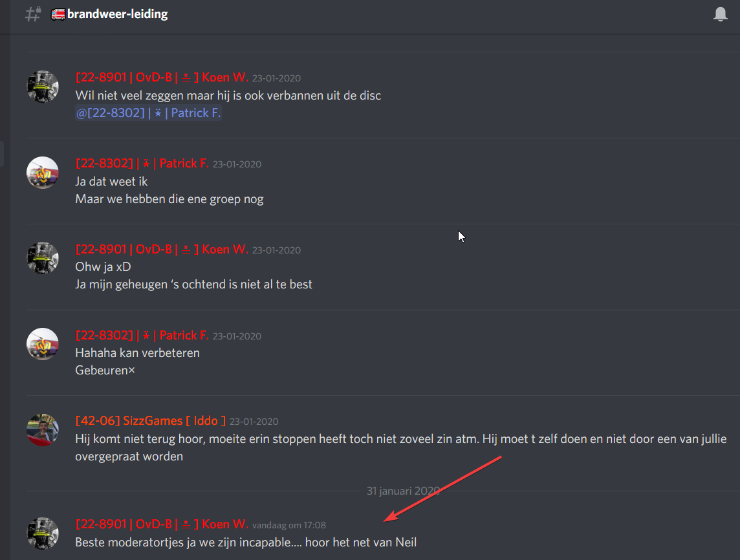Open SizzGames Iddo's profile avatar
Screen dimensions: 740x560
click(43, 430)
